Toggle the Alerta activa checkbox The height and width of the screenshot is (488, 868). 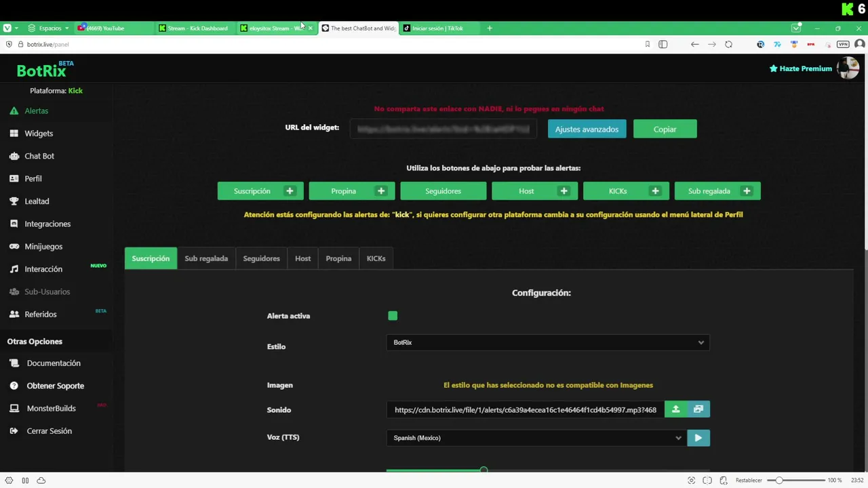(x=393, y=316)
